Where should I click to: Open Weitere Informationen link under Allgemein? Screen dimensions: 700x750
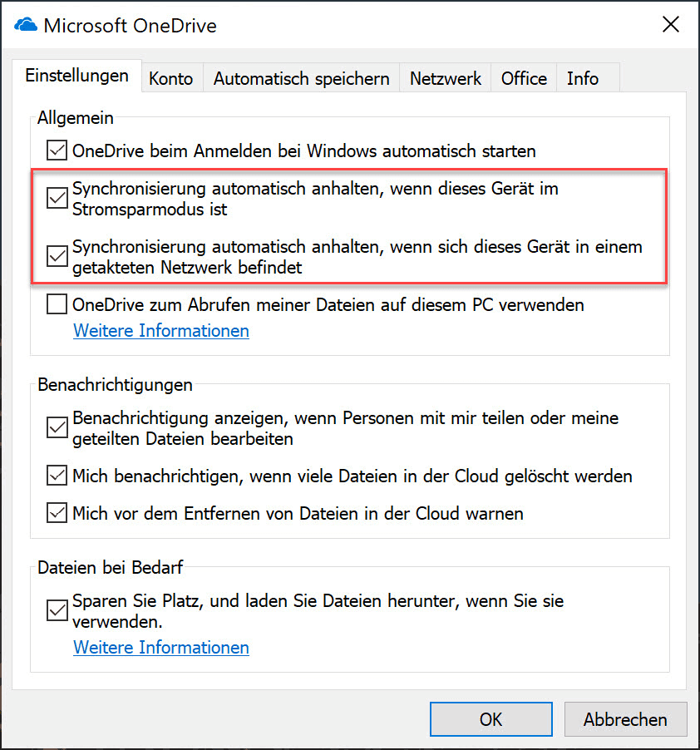coord(161,331)
